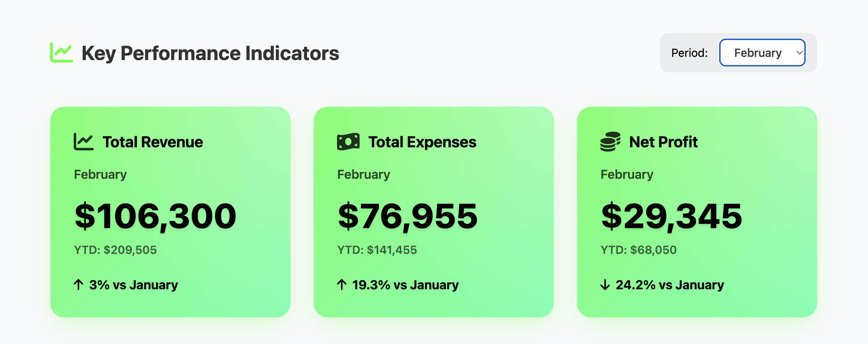Click the YTD $68,050 value on Net Profit

pyautogui.click(x=639, y=250)
